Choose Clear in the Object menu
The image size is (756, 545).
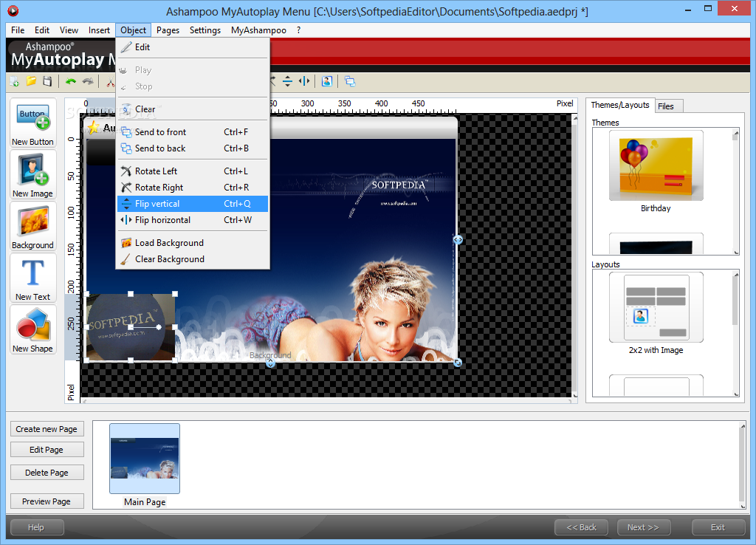(x=193, y=109)
